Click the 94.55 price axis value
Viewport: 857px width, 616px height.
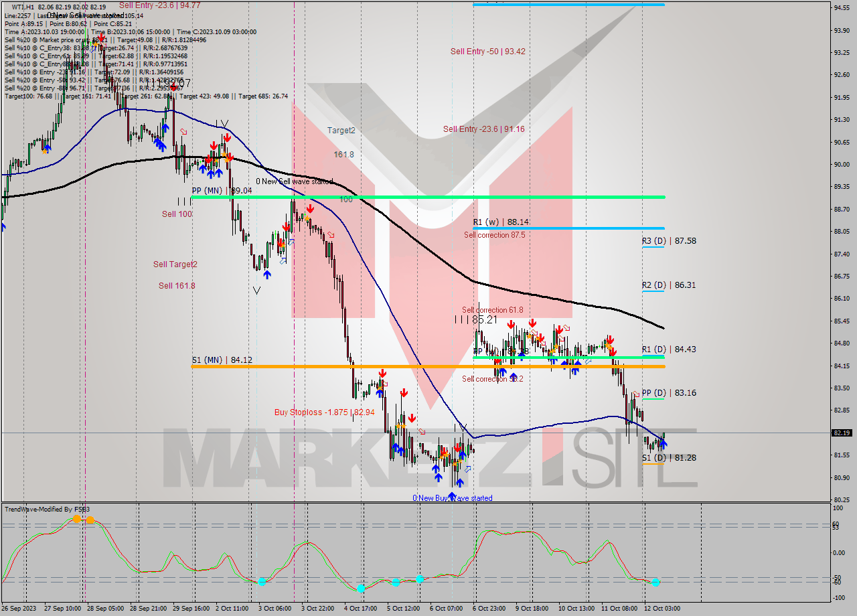[842, 7]
